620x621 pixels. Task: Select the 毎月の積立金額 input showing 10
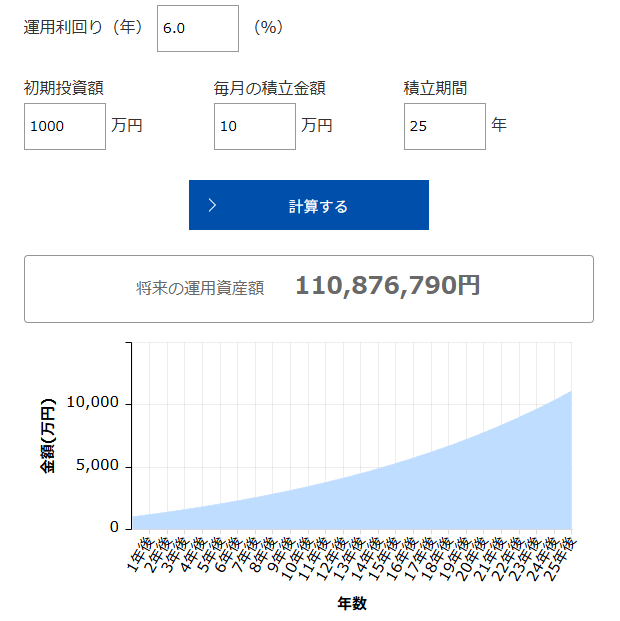point(254,126)
